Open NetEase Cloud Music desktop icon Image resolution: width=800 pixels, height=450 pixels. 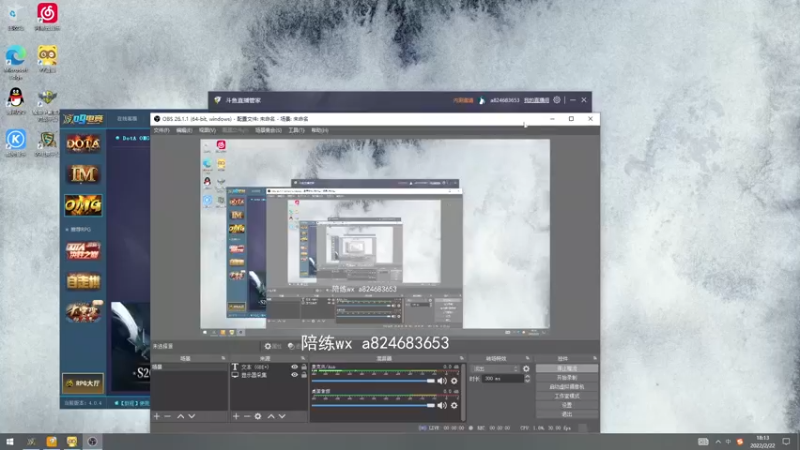point(47,16)
